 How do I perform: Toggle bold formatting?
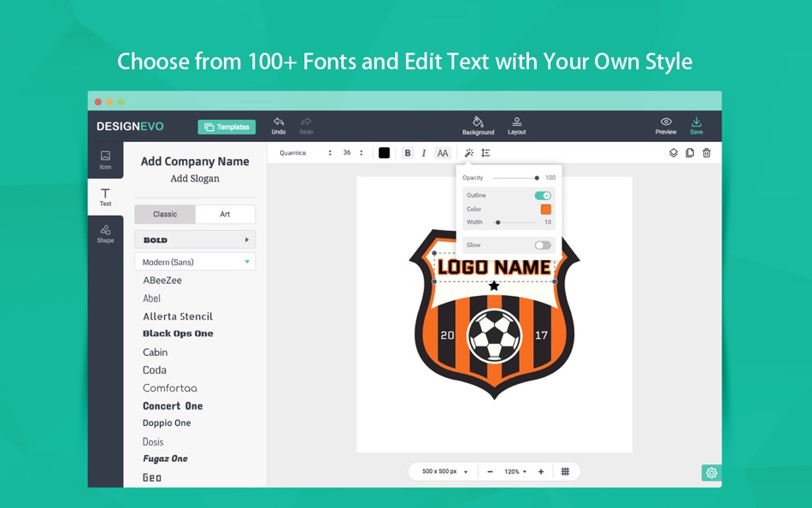(x=408, y=153)
